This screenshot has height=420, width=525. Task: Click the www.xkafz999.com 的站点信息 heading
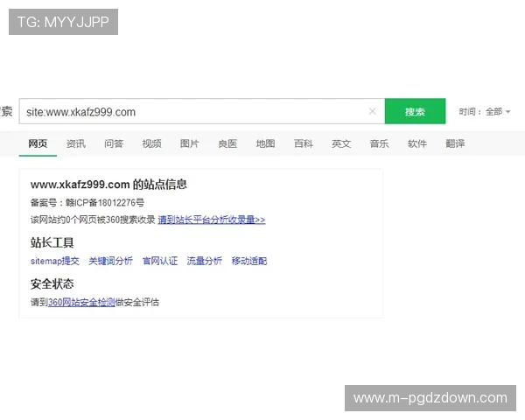(x=108, y=185)
